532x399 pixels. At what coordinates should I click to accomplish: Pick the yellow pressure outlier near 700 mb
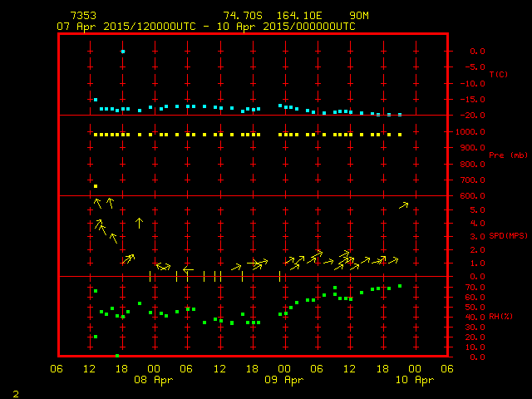click(96, 186)
